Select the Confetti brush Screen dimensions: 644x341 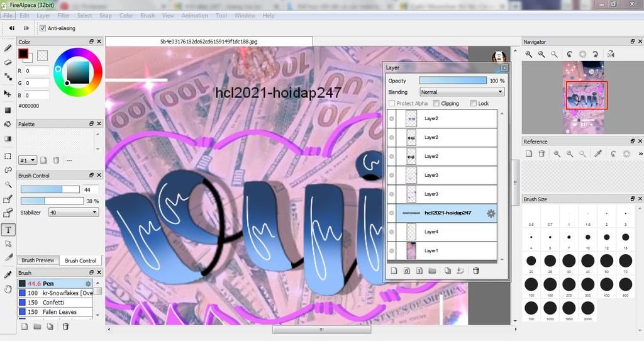click(55, 303)
